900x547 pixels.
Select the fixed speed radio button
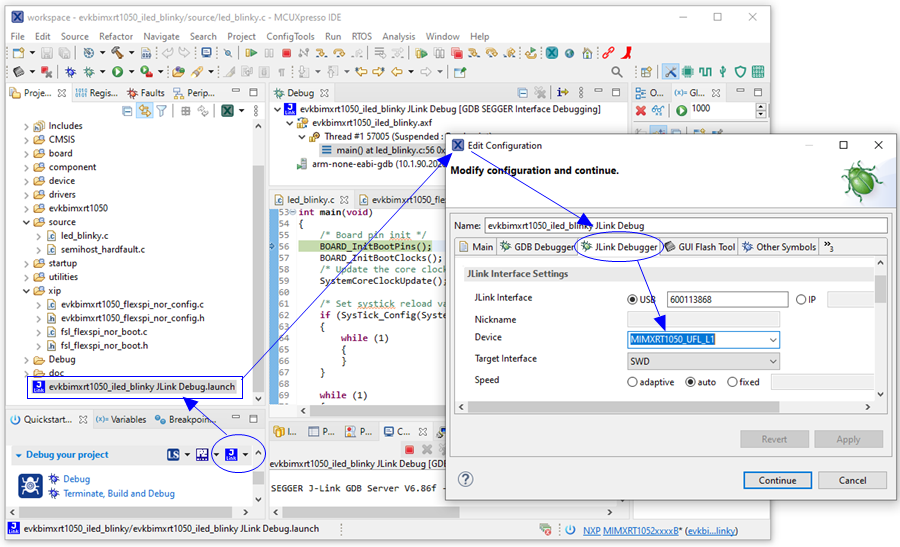732,382
